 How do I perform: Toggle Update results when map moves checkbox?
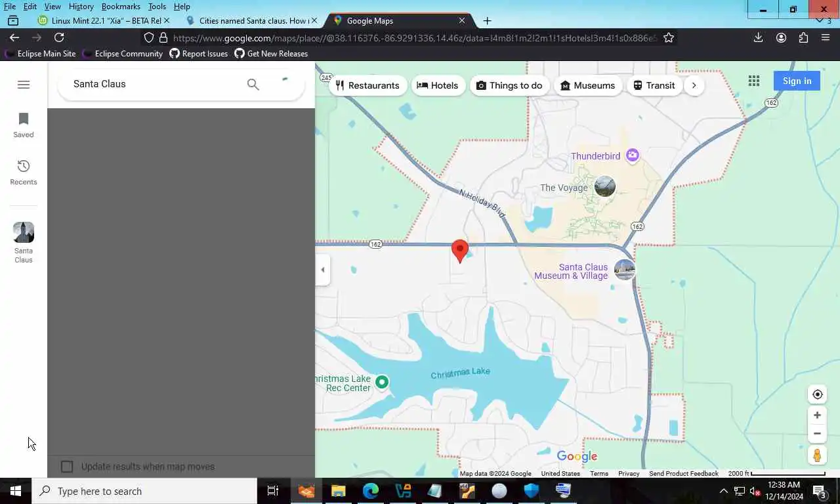67,467
